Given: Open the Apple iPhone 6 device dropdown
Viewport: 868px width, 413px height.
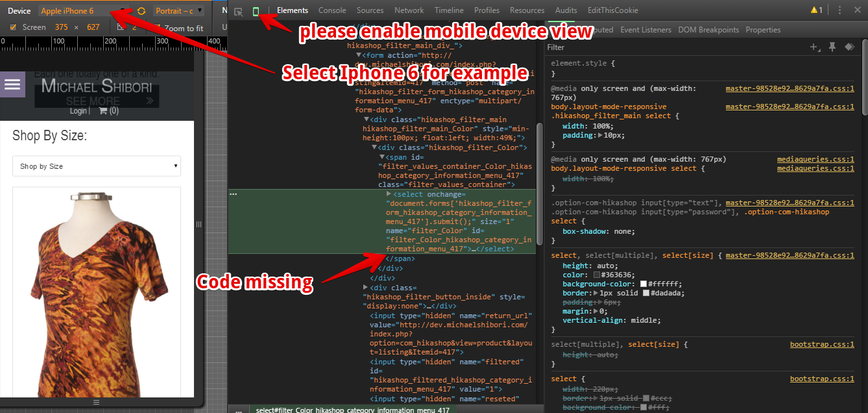Looking at the screenshot, I should 84,11.
